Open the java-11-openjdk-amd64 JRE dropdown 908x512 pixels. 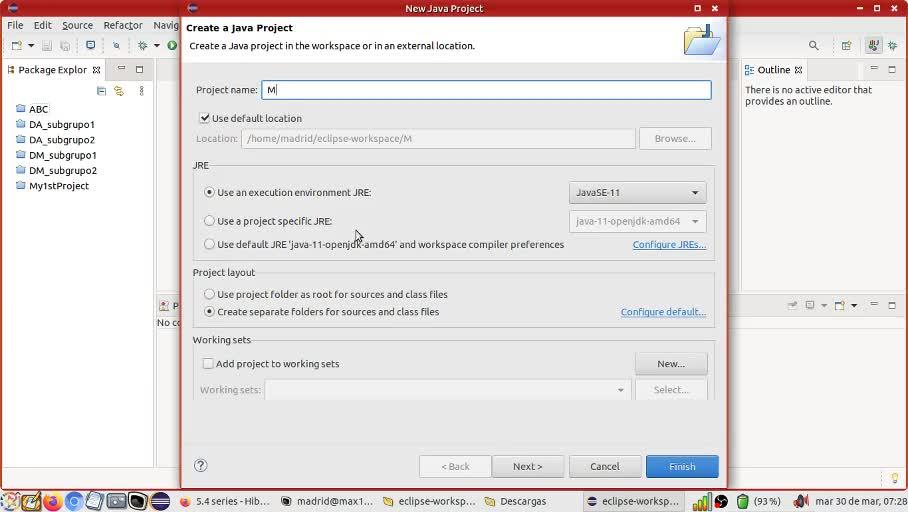click(638, 221)
